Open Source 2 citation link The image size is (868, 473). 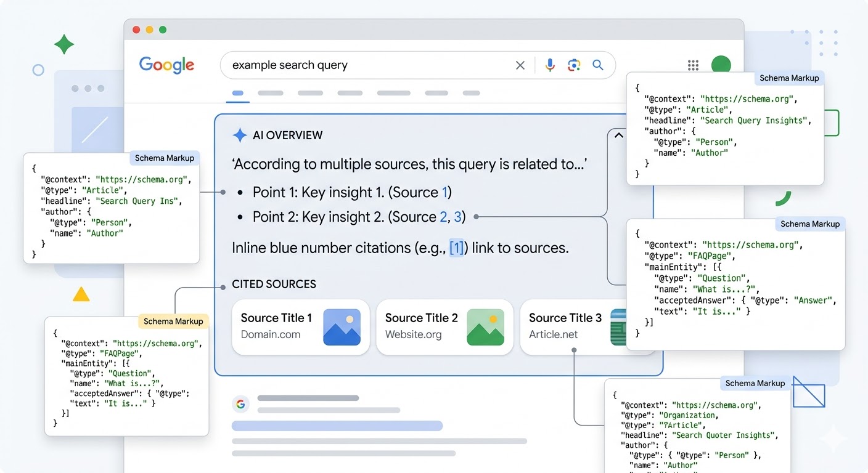(443, 217)
